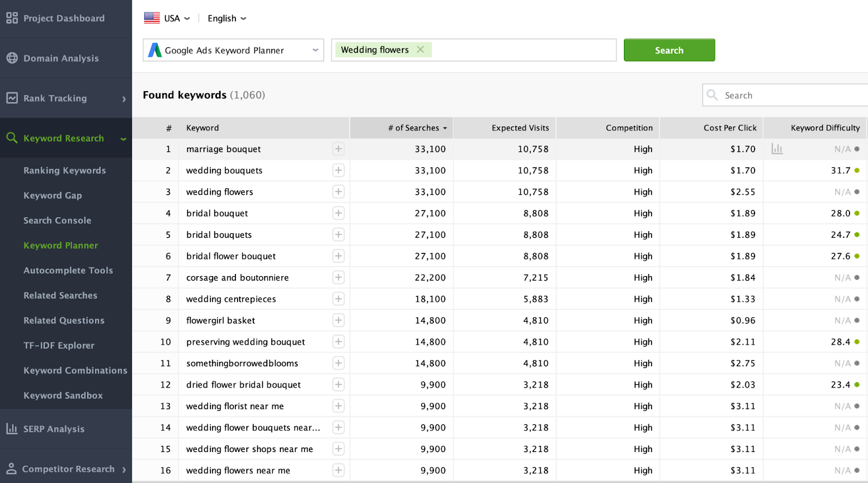Viewport: 868px width, 483px height.
Task: Collapse the Keyword Research section
Action: [x=123, y=139]
